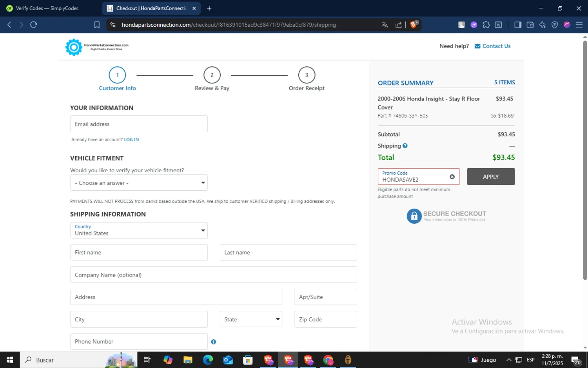Click the Shipping help question mark icon
The height and width of the screenshot is (368, 588).
coord(405,146)
